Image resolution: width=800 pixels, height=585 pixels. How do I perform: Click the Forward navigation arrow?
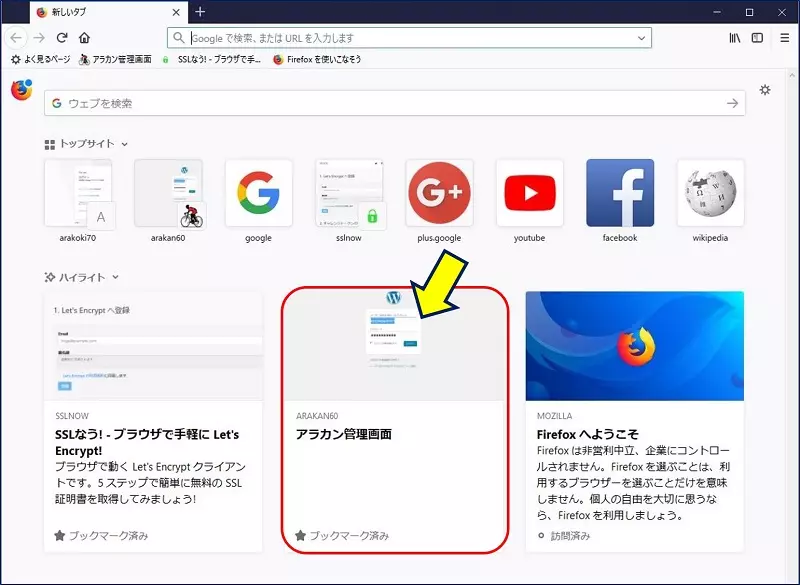coord(39,38)
